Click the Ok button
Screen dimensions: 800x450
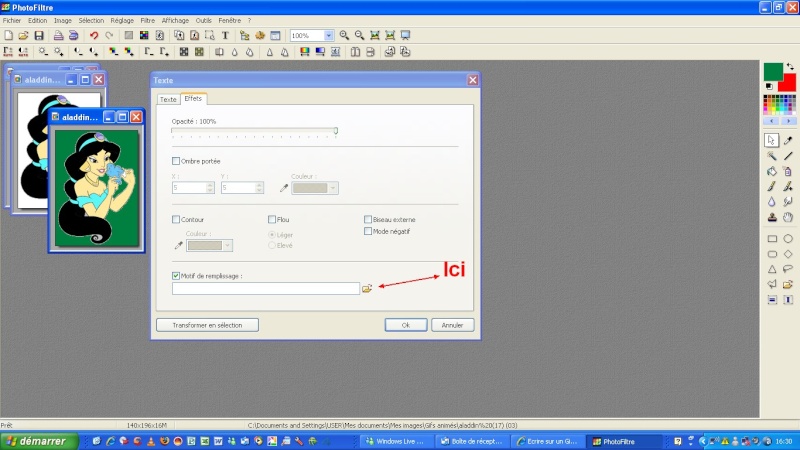(406, 325)
